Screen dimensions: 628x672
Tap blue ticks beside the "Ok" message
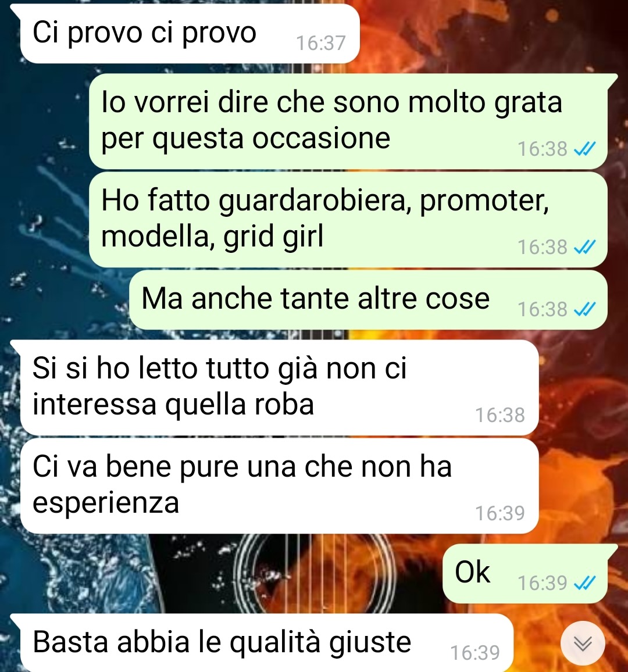[585, 583]
